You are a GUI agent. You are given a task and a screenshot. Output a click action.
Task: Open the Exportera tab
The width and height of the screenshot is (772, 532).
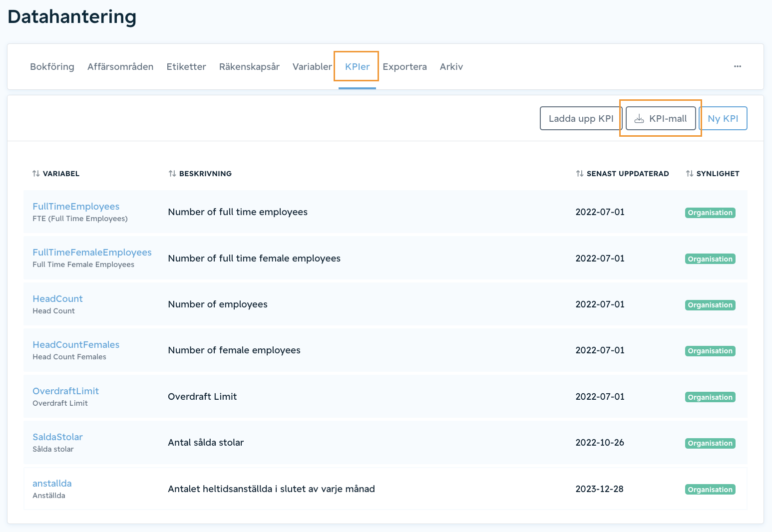404,67
